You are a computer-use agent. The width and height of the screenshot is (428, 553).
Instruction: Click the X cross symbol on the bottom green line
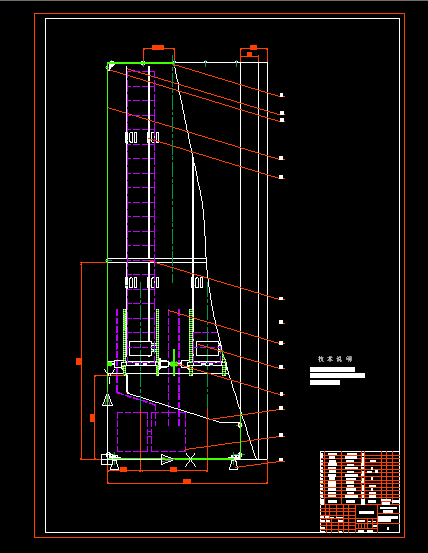click(190, 460)
